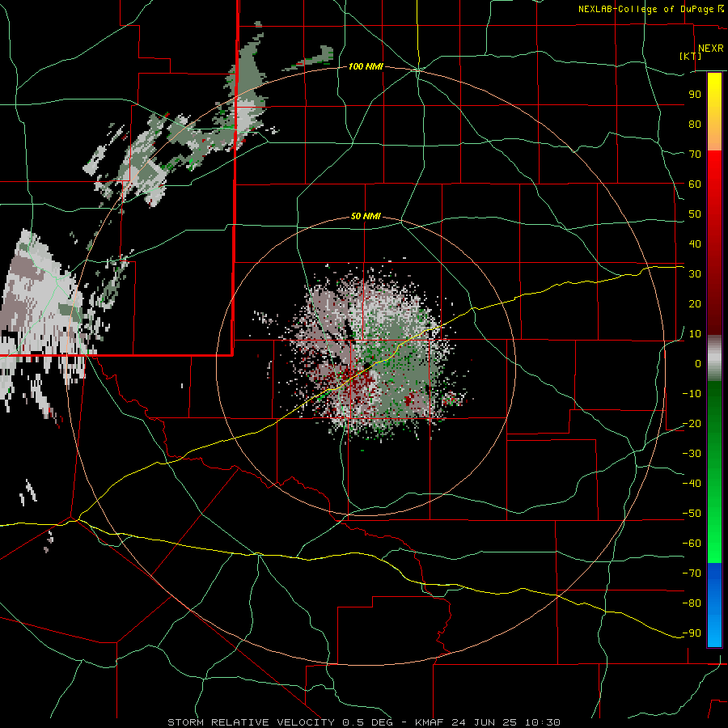Screen dimensions: 728x728
Task: Click the -90 value on the velocity scale
Action: (692, 633)
